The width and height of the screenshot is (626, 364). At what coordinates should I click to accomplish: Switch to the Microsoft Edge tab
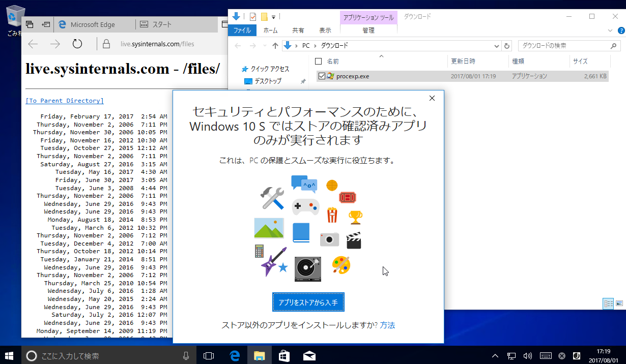tap(95, 24)
